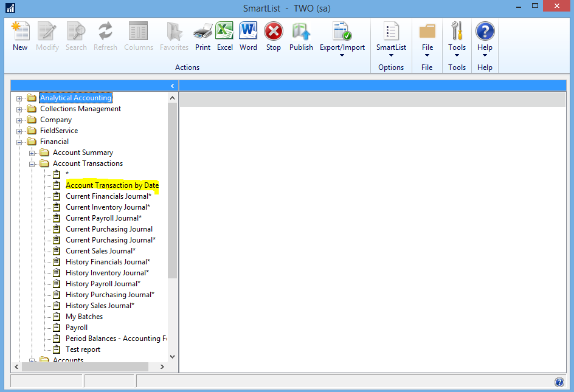Maximize the SmartList window

[535, 6]
